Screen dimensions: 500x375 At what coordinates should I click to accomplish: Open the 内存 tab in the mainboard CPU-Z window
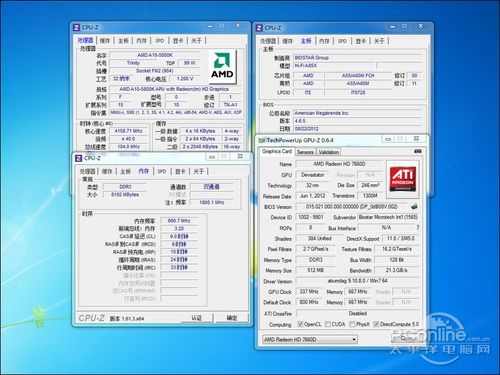pyautogui.click(x=324, y=41)
